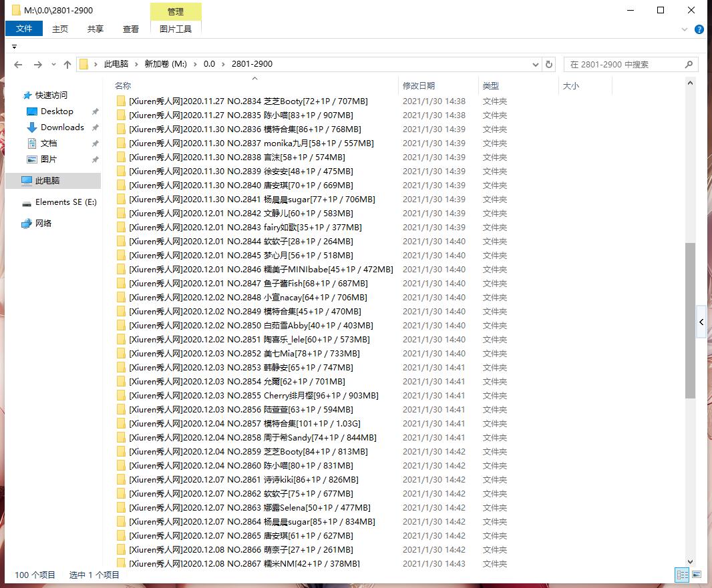
Task: Open the quick access toolbar dropdown
Action: [x=15, y=47]
